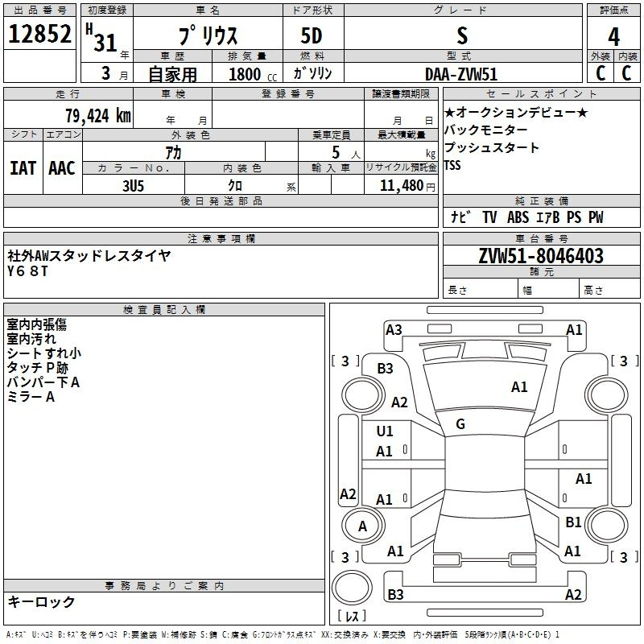This screenshot has height=644, width=644.
Task: Click the interior color クロ
Action: (235, 185)
